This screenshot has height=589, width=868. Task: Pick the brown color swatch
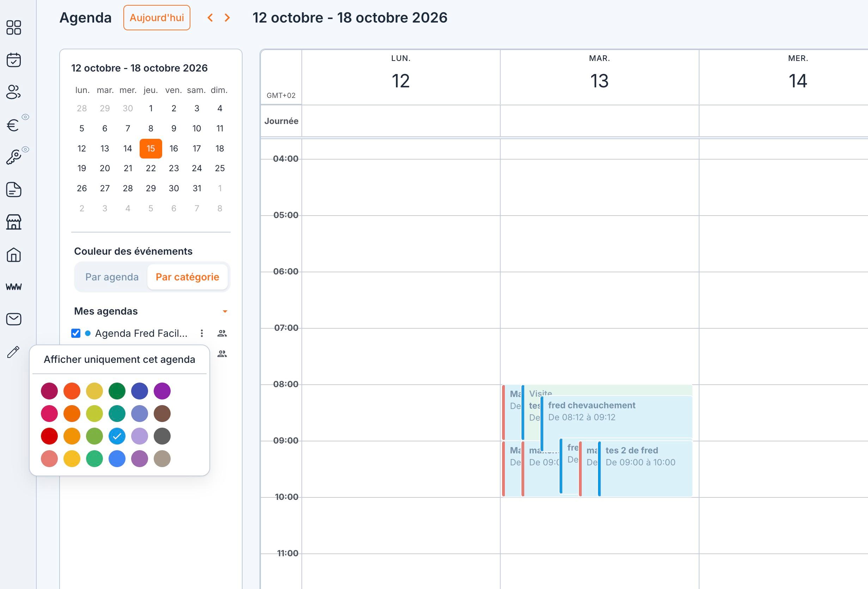tap(162, 414)
